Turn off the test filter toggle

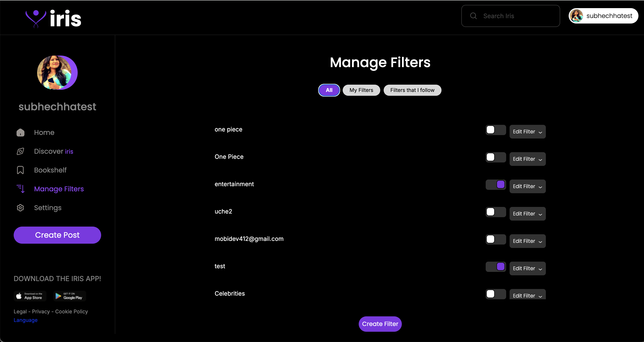(495, 267)
